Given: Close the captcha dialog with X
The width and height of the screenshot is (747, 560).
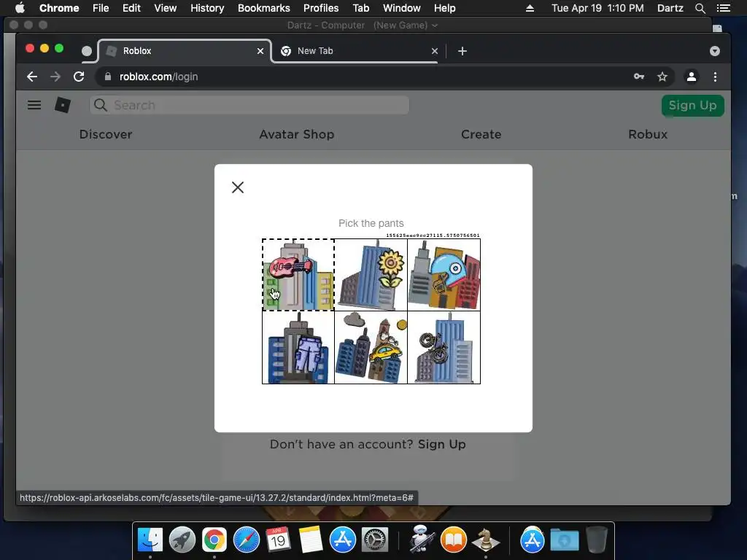Looking at the screenshot, I should pyautogui.click(x=237, y=187).
